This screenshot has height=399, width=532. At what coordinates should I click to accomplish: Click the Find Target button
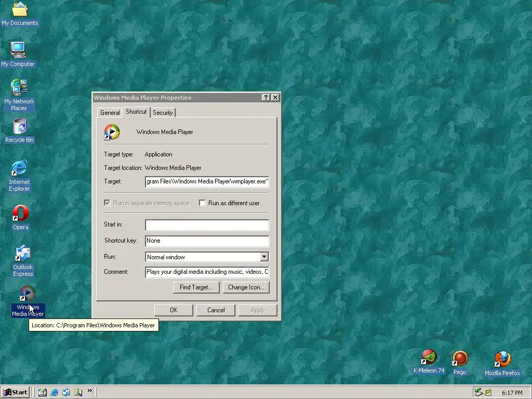[196, 287]
